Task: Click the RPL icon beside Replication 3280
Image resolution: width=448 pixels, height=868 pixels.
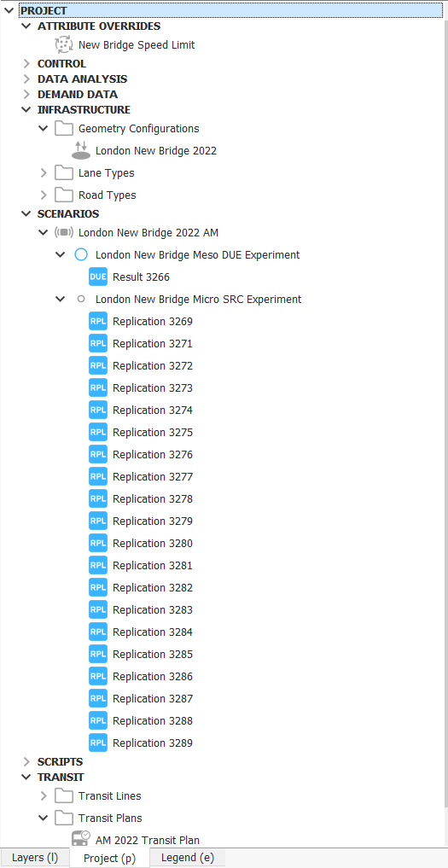Action: pos(98,543)
